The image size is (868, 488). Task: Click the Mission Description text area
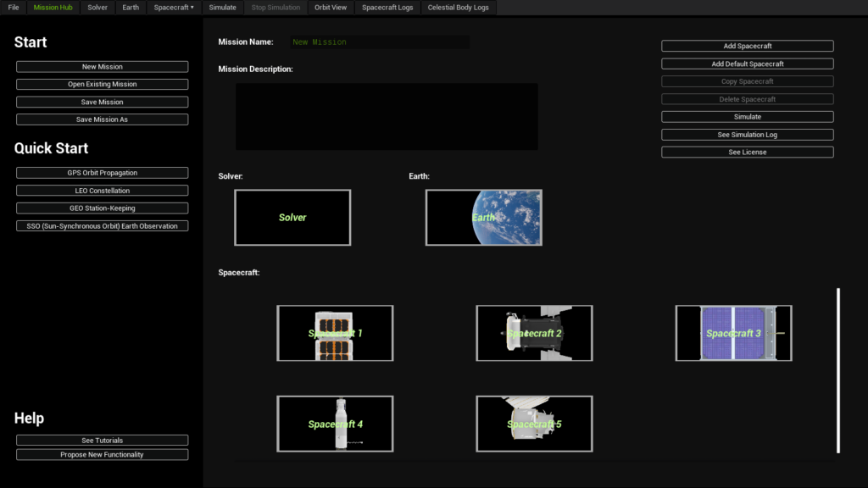pos(387,117)
